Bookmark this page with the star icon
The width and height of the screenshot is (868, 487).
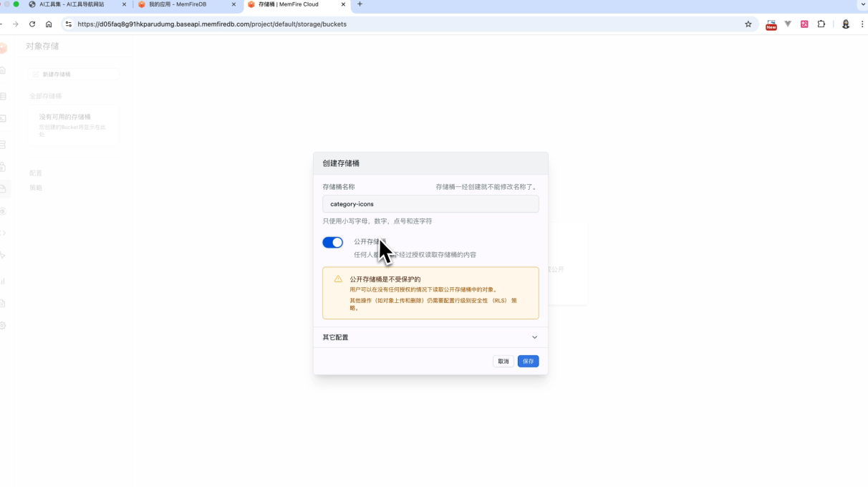point(748,24)
